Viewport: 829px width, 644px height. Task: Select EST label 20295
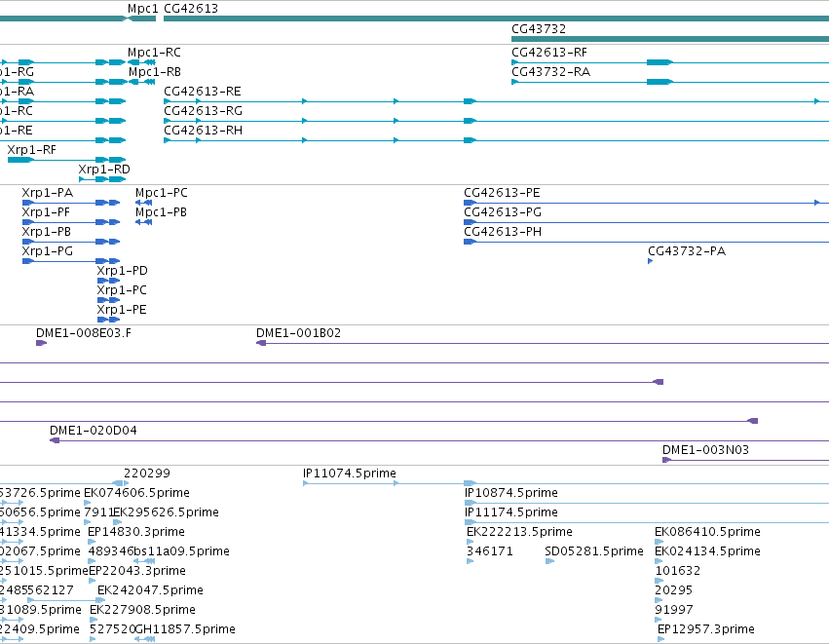[x=673, y=591]
